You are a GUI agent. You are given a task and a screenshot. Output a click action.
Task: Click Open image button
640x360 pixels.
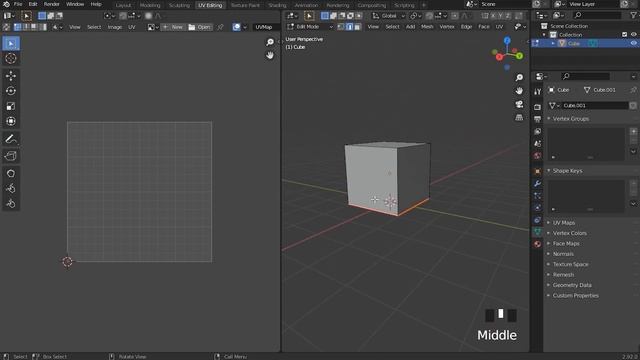tap(200, 27)
